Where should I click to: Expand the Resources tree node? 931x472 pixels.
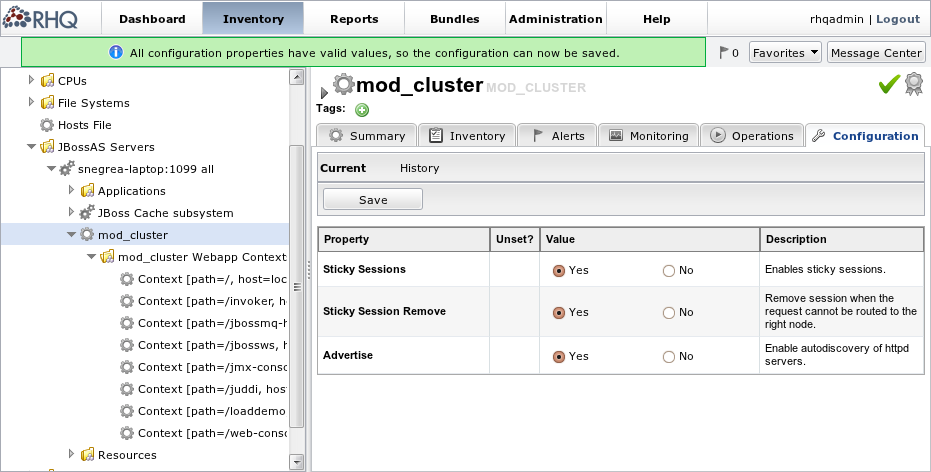(71, 454)
